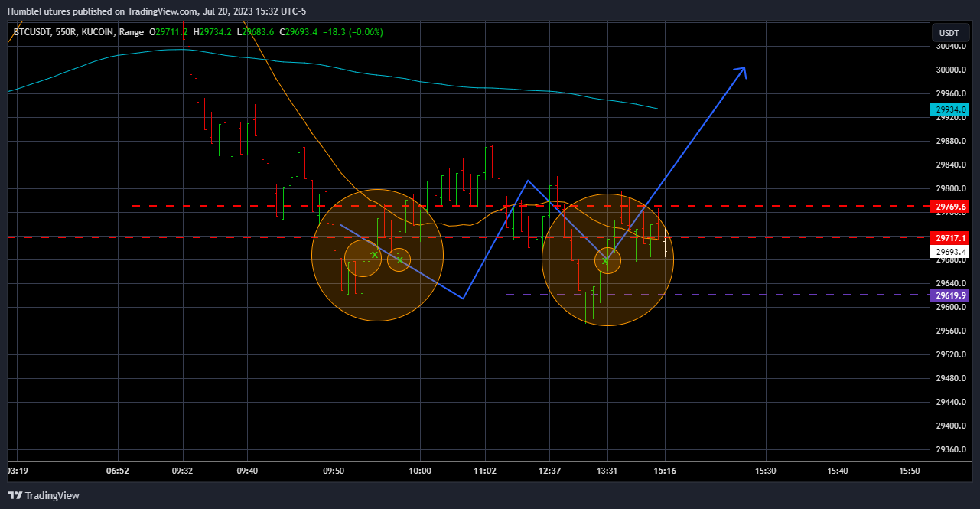980x509 pixels.
Task: Click the 10:00 time axis label
Action: 420,471
